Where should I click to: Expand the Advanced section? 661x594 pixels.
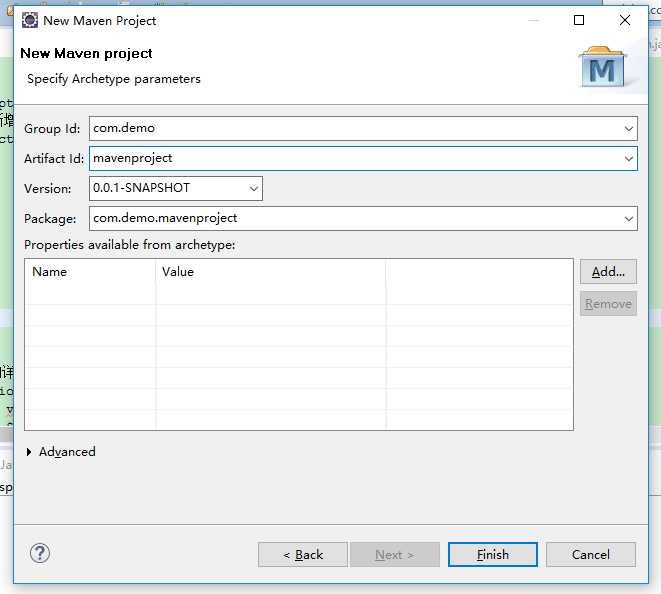(29, 452)
